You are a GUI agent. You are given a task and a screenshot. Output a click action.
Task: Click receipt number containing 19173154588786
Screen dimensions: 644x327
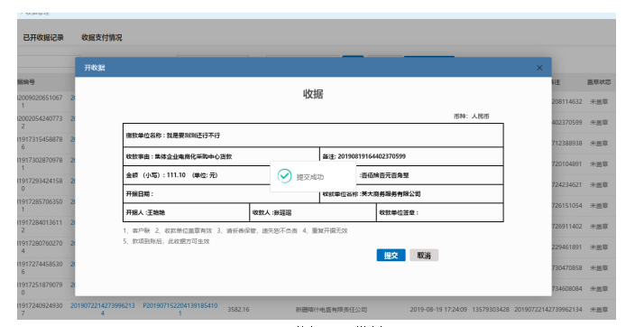pos(40,143)
